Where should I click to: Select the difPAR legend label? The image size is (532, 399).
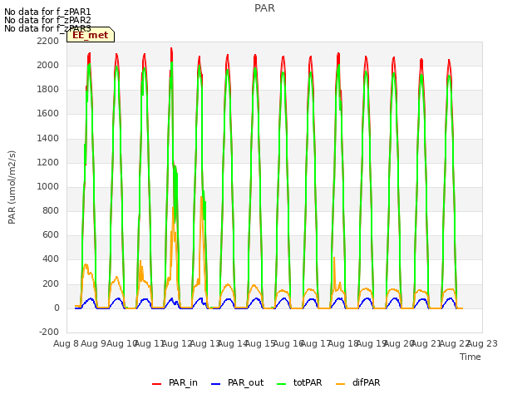point(366,383)
